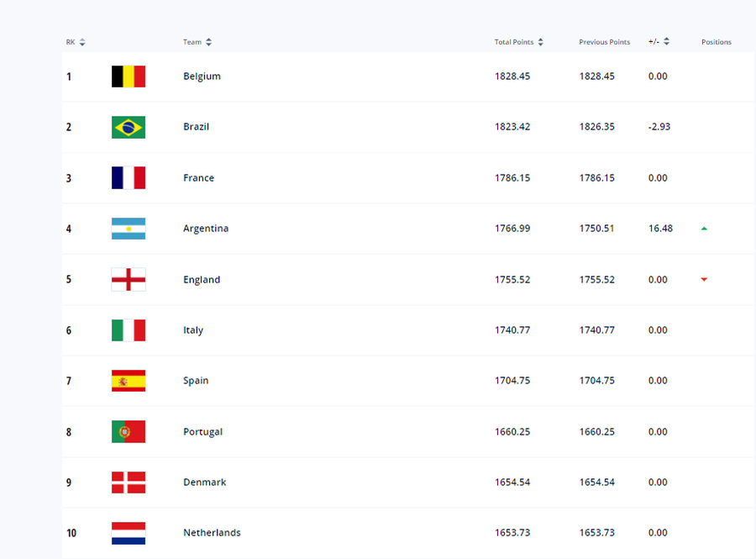Click the Argentina flag icon
The width and height of the screenshot is (756, 559).
pyautogui.click(x=129, y=229)
